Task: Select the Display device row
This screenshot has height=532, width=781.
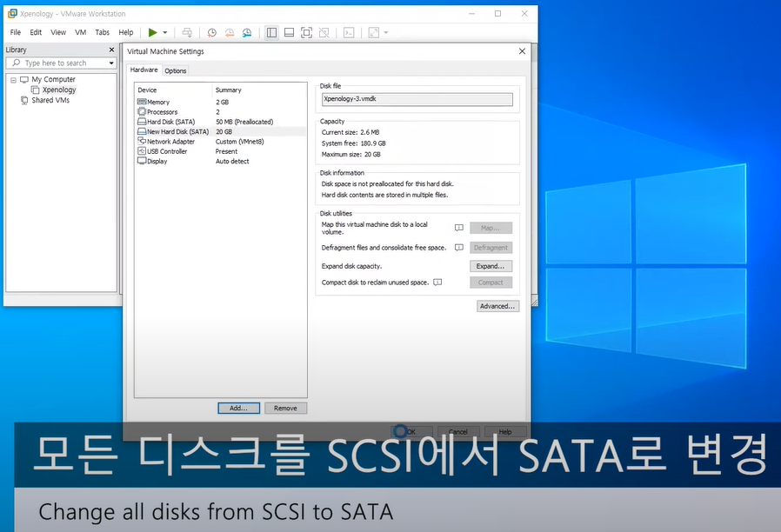Action: pyautogui.click(x=221, y=161)
